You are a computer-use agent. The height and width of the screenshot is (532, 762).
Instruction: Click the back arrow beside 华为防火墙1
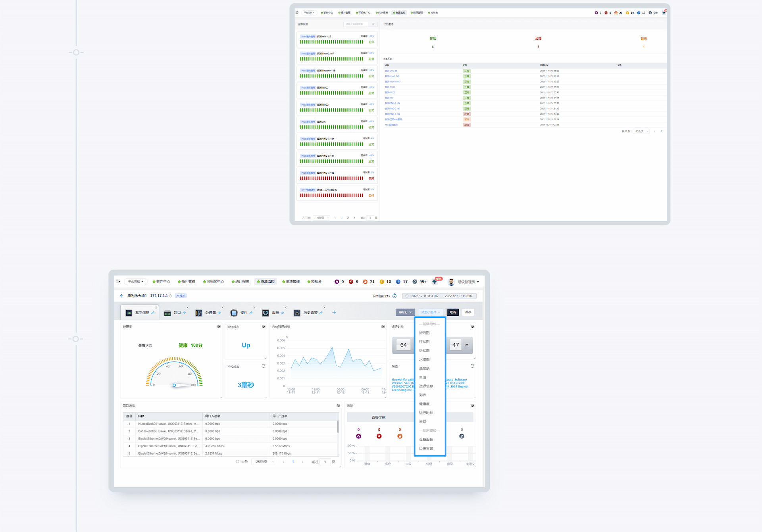click(x=121, y=296)
